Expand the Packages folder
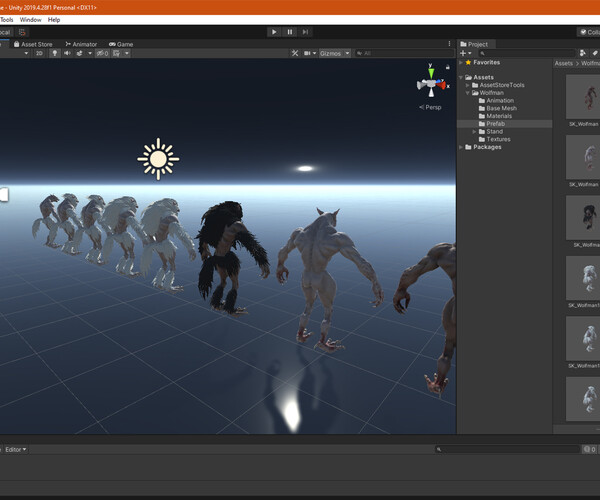 (x=461, y=147)
